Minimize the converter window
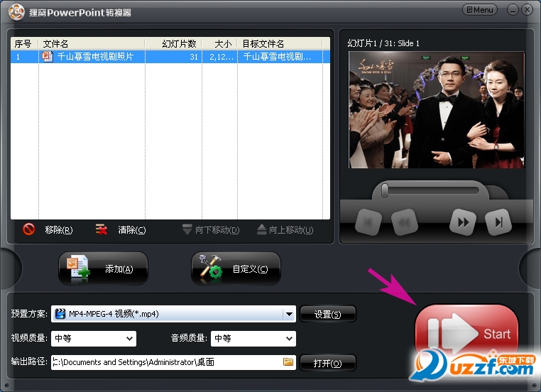The image size is (541, 392). tap(513, 10)
